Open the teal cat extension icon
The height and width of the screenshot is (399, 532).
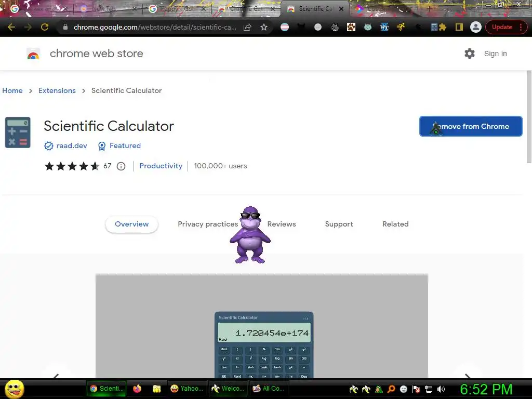click(368, 27)
